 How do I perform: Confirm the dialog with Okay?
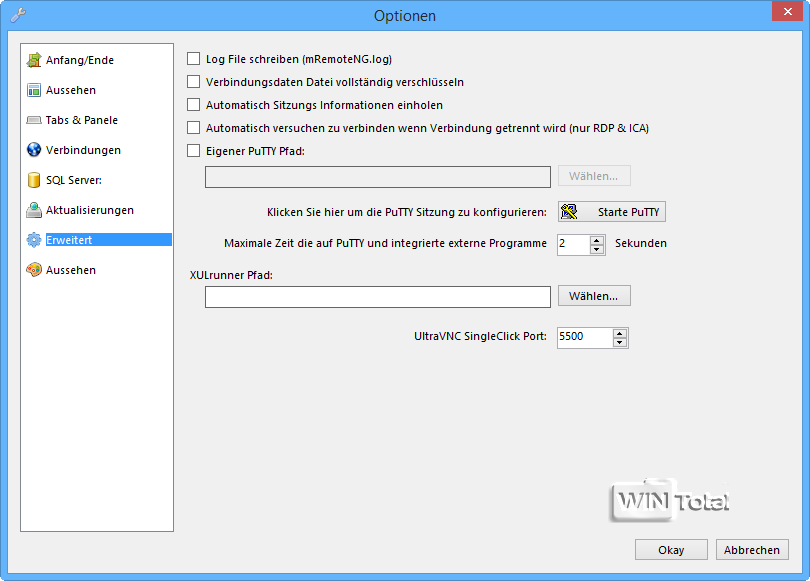point(671,550)
